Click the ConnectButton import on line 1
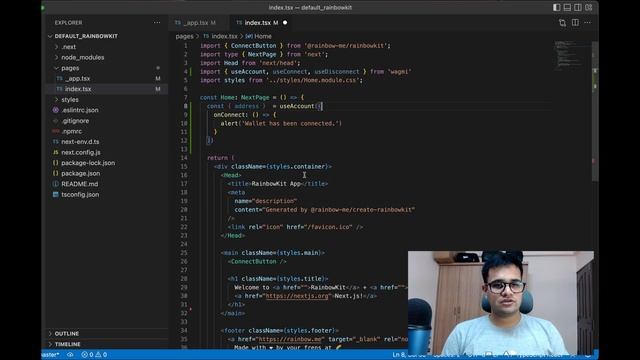This screenshot has width=640, height=360. click(253, 46)
